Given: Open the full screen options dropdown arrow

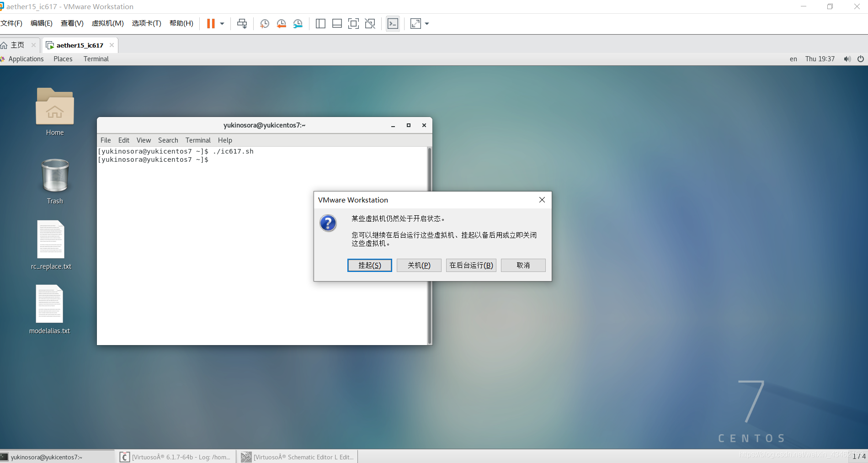Looking at the screenshot, I should [426, 23].
